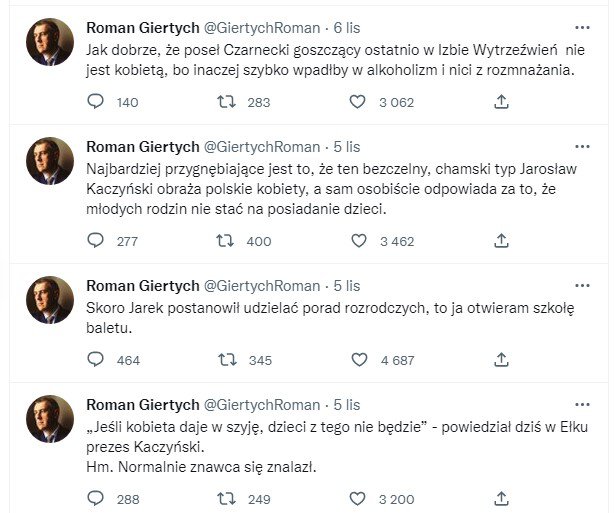
Task: Retweet the tweet with 400 retweets
Action: pos(225,240)
